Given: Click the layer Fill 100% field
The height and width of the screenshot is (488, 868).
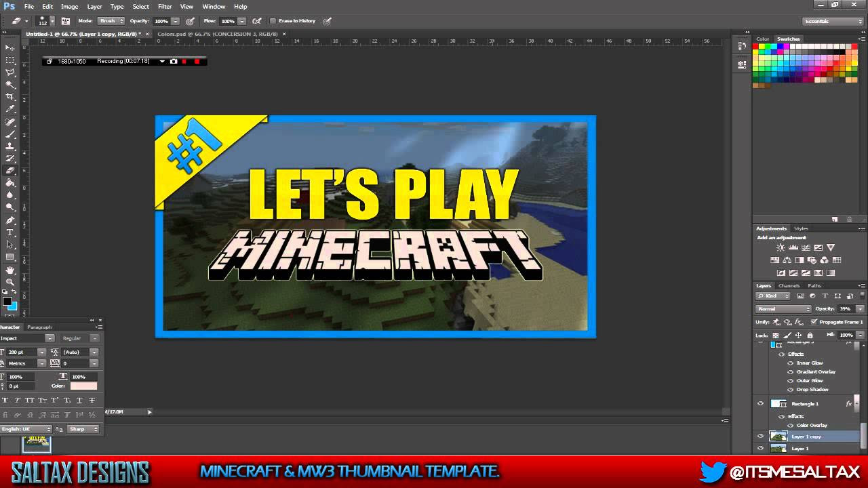Looking at the screenshot, I should [846, 335].
